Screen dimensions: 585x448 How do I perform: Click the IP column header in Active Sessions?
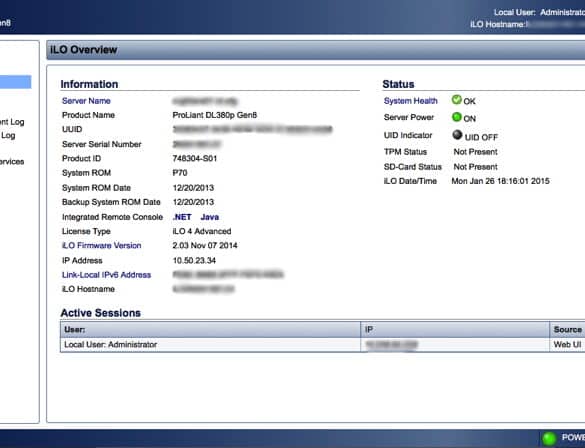(455, 330)
